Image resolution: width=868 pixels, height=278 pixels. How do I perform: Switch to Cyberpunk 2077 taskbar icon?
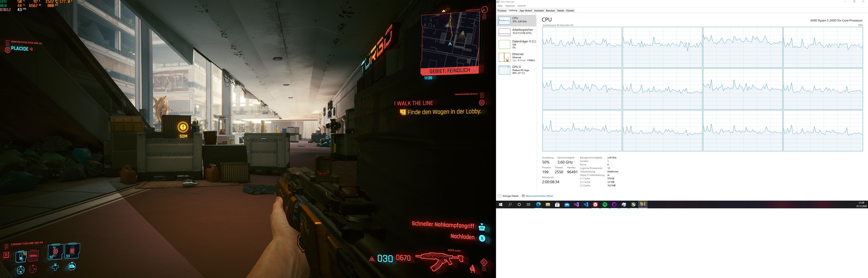pyautogui.click(x=643, y=205)
